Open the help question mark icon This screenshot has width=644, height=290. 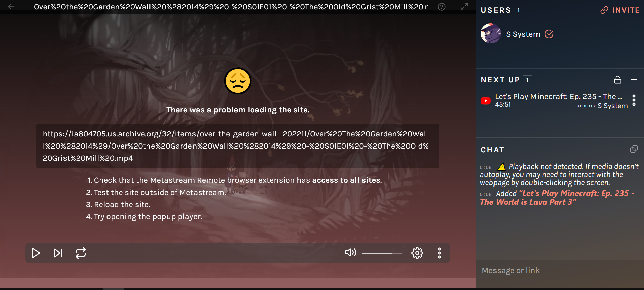pos(442,7)
